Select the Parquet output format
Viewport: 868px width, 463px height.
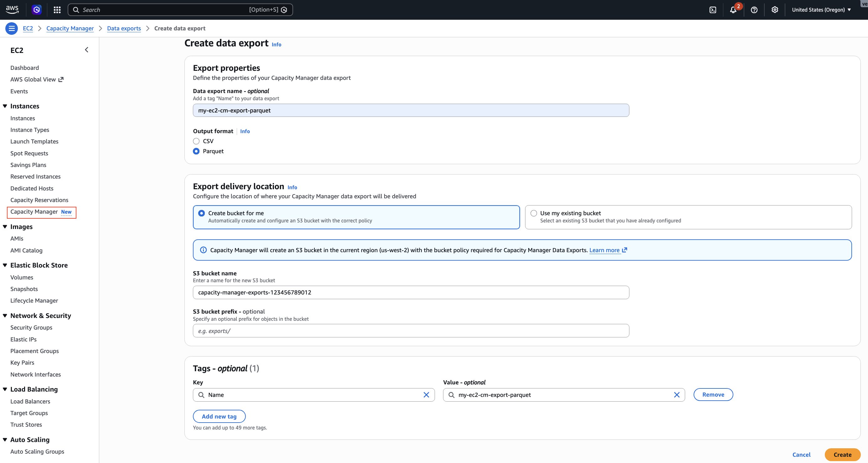coord(196,151)
